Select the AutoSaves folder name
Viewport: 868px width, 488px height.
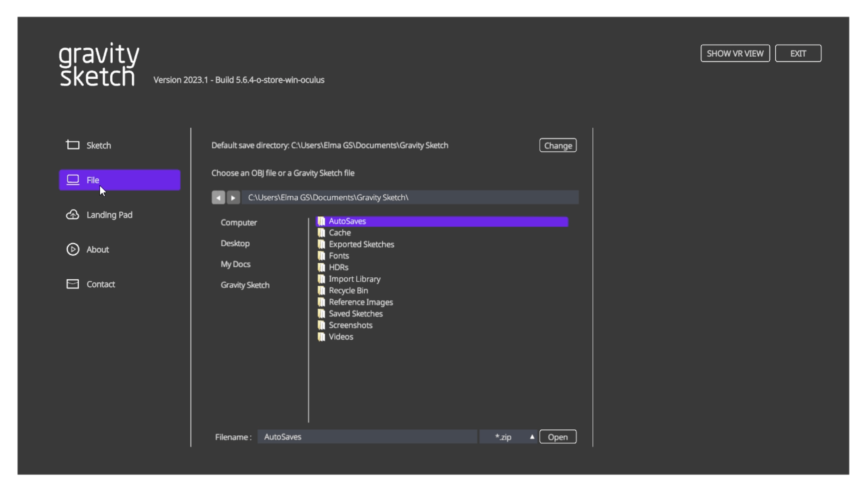[347, 221]
